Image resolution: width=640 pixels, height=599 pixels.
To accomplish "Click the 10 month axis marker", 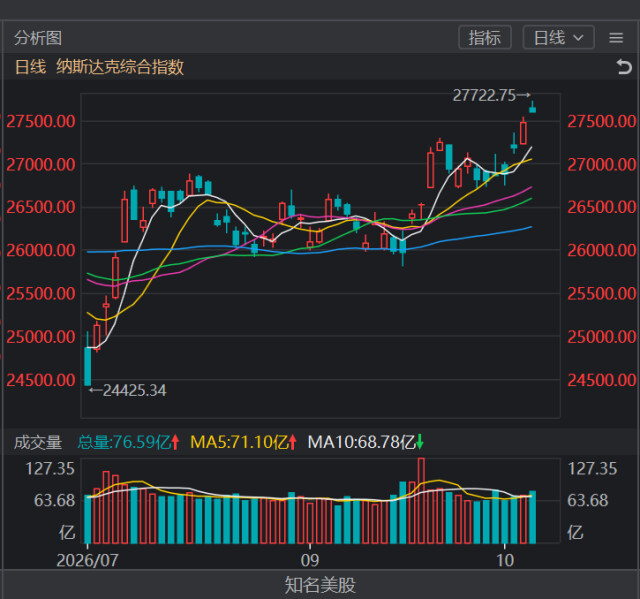I will pos(505,561).
